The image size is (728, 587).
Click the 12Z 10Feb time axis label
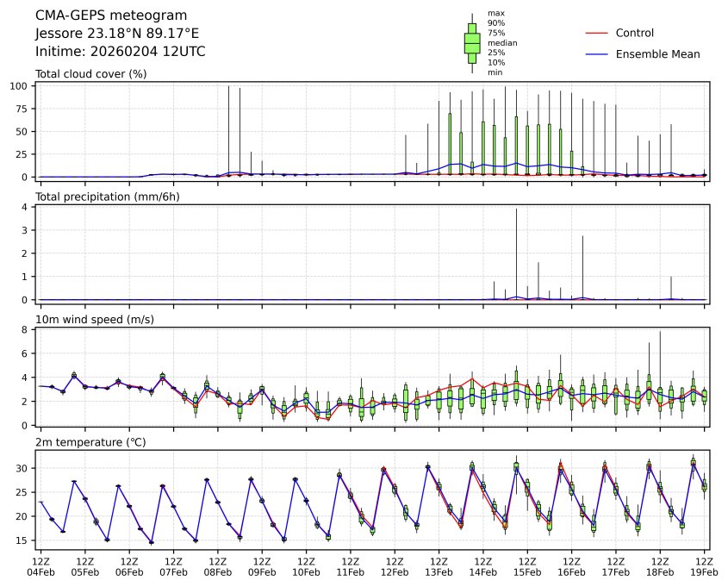pos(306,566)
